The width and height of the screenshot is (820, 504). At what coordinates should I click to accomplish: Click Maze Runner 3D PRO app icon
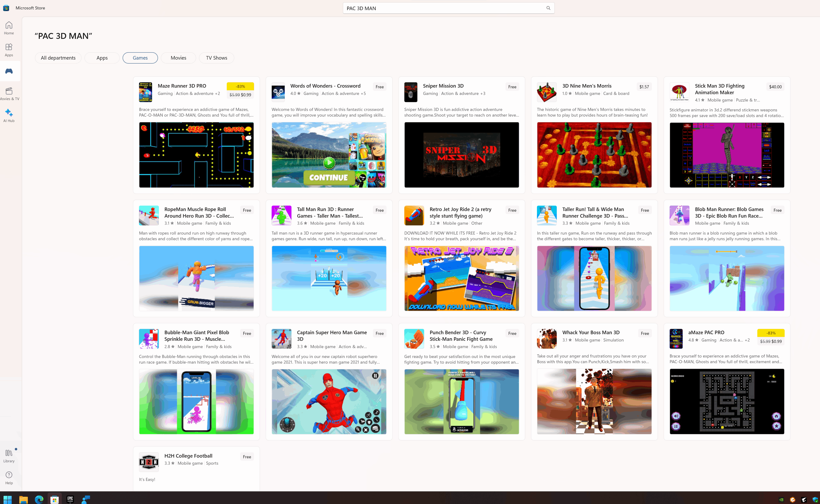[x=145, y=92]
